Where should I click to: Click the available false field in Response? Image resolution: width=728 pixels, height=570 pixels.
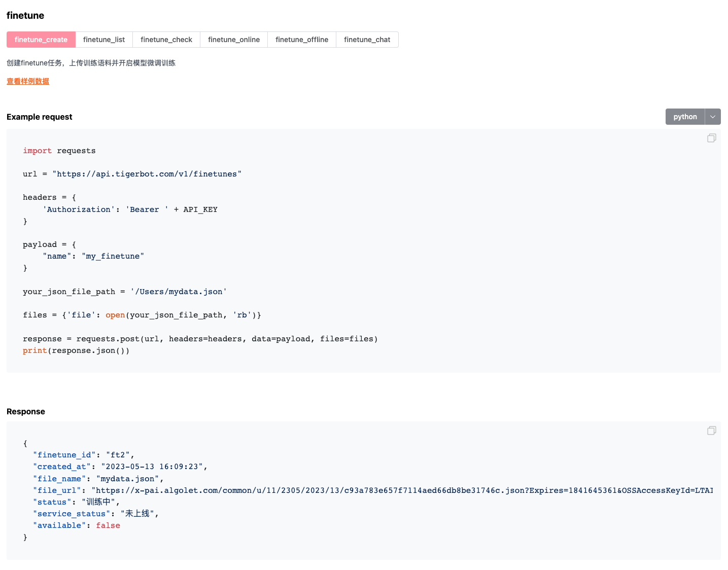click(x=108, y=525)
